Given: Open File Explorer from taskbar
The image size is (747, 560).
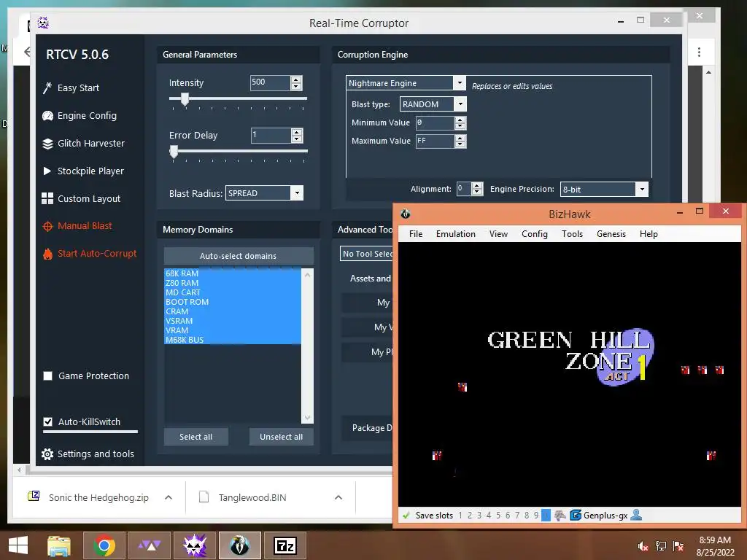Looking at the screenshot, I should [x=58, y=545].
